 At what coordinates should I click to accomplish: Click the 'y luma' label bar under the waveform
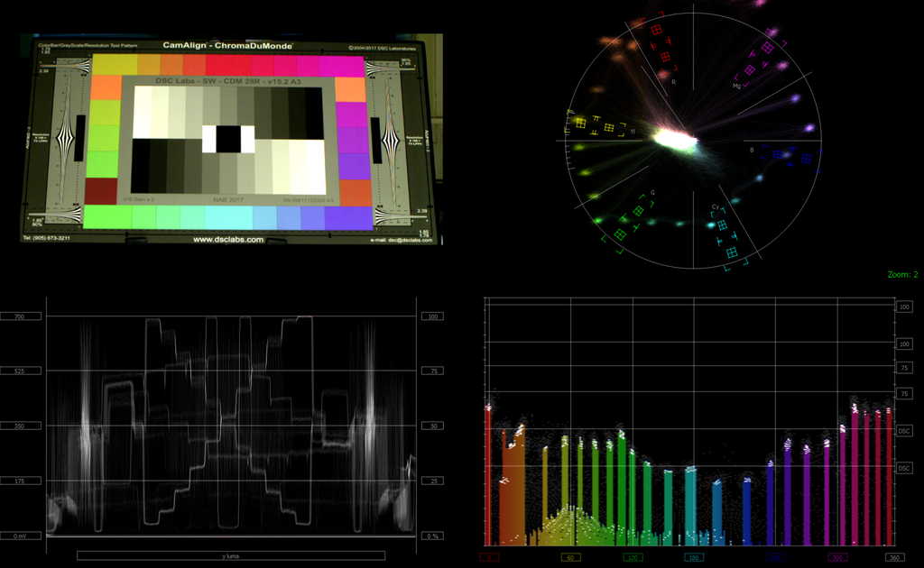pyautogui.click(x=230, y=555)
